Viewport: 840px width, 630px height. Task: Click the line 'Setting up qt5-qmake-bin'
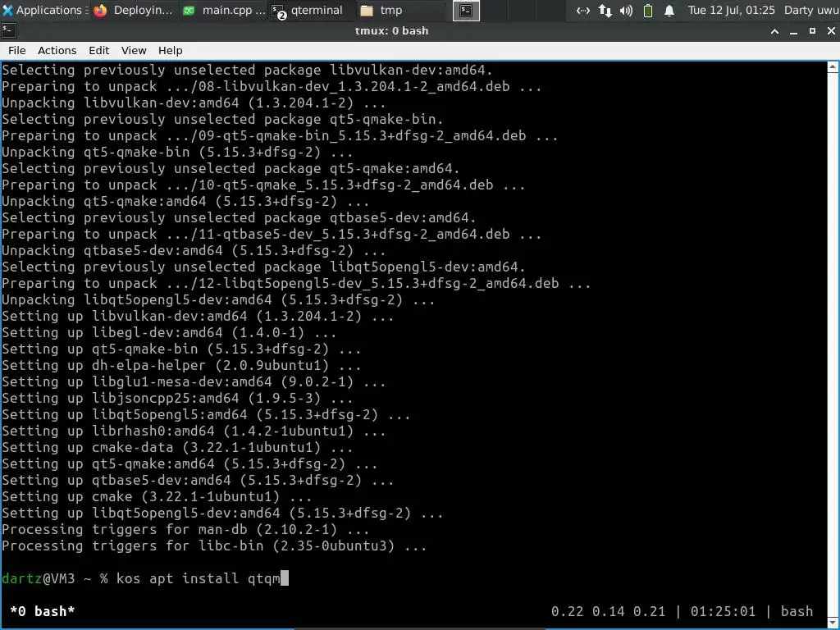click(181, 349)
